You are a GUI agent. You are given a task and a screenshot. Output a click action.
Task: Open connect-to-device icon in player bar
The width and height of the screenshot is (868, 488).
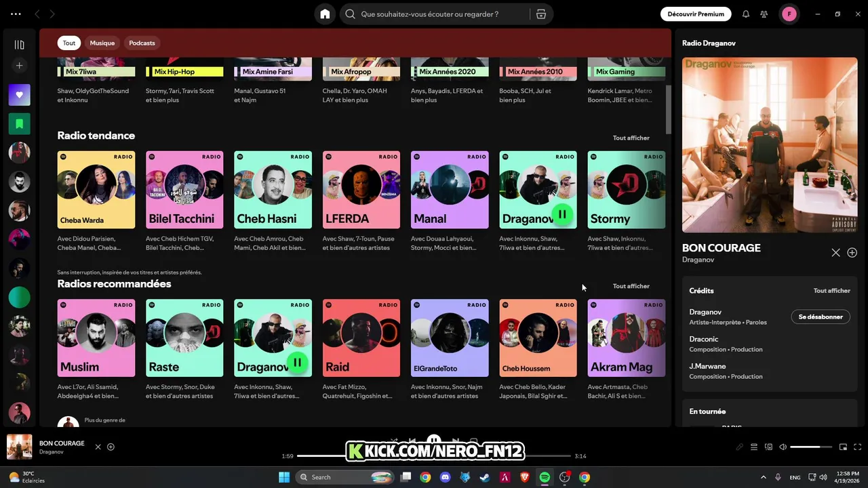coord(768,447)
